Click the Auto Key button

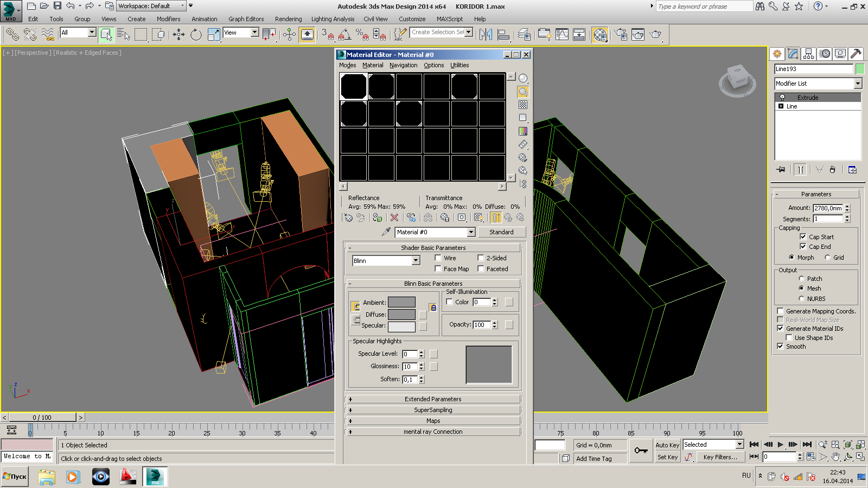(667, 445)
